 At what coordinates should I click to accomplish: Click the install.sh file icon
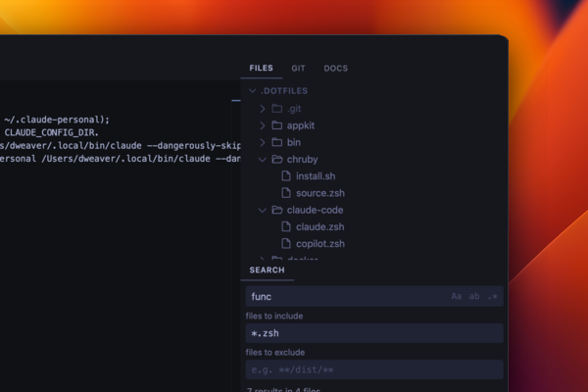pos(286,176)
